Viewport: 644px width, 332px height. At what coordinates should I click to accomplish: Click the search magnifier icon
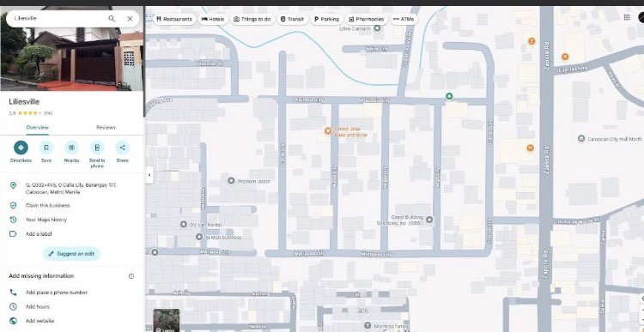pyautogui.click(x=112, y=19)
